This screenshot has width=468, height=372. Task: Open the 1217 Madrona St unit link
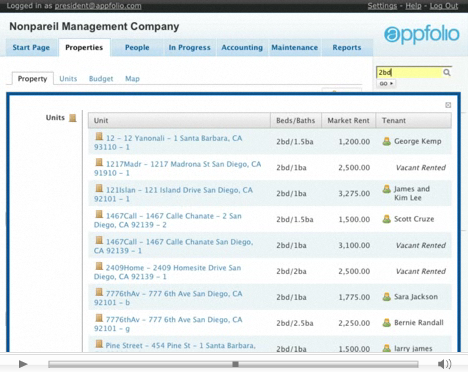(177, 168)
